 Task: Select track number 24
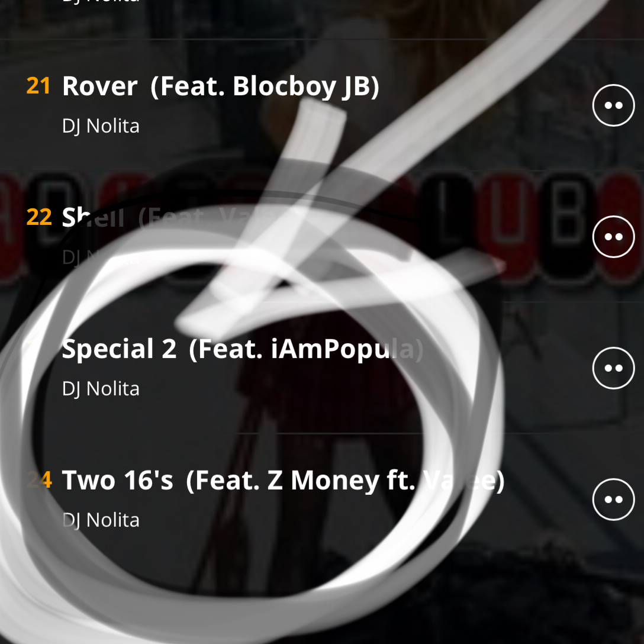(40, 479)
